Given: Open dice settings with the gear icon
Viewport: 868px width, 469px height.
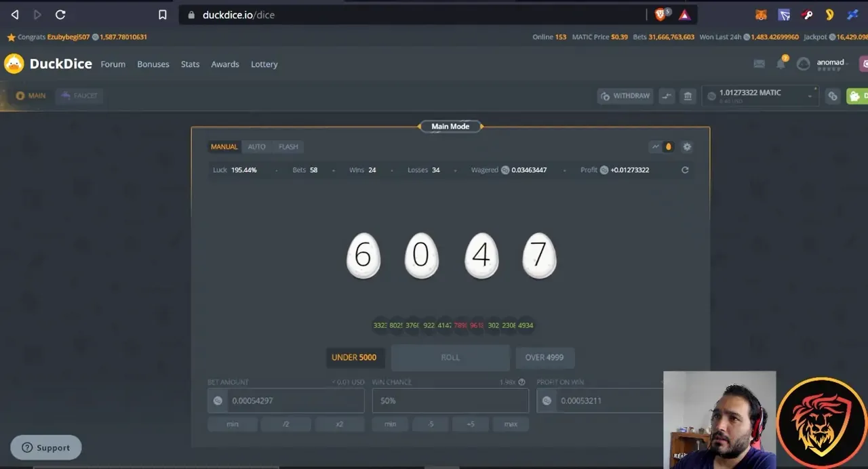Looking at the screenshot, I should coord(687,146).
